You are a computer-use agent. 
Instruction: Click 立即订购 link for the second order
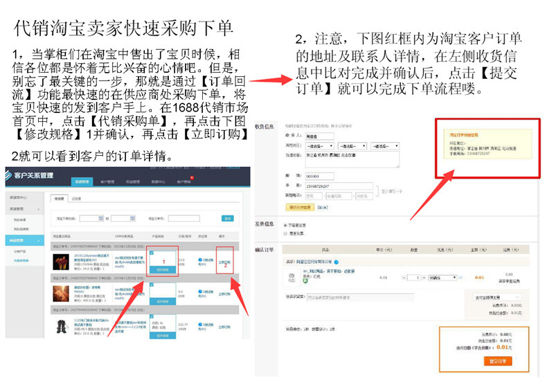pos(224,294)
